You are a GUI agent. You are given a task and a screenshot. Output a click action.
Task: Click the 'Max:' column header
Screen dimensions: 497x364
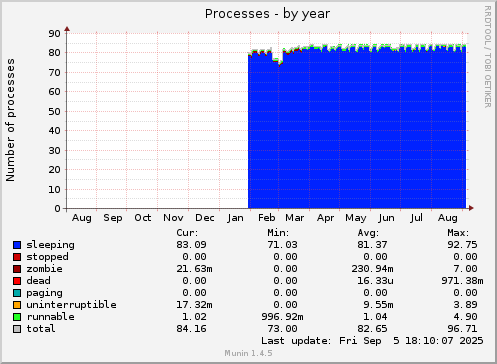[x=458, y=233]
